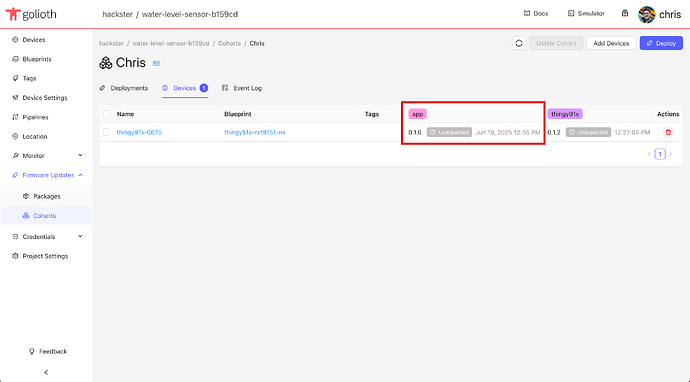
Task: Open the Event Log tab
Action: click(x=242, y=88)
